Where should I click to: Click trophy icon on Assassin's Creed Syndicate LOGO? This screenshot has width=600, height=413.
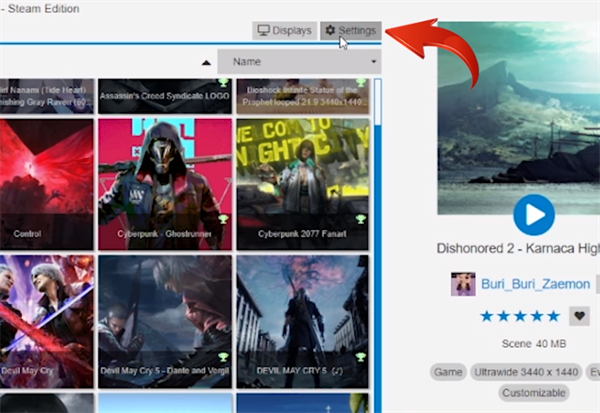223,82
